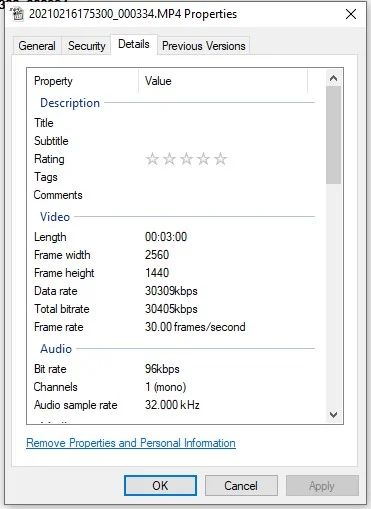Open Remove Properties and Personal Information link
This screenshot has height=509, width=371.
(x=131, y=443)
